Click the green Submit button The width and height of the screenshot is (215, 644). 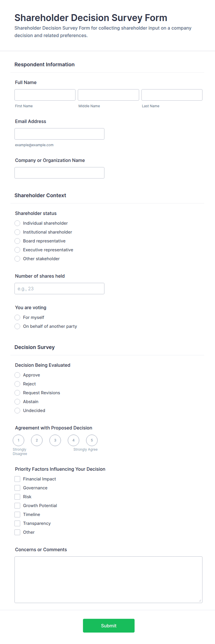109,626
